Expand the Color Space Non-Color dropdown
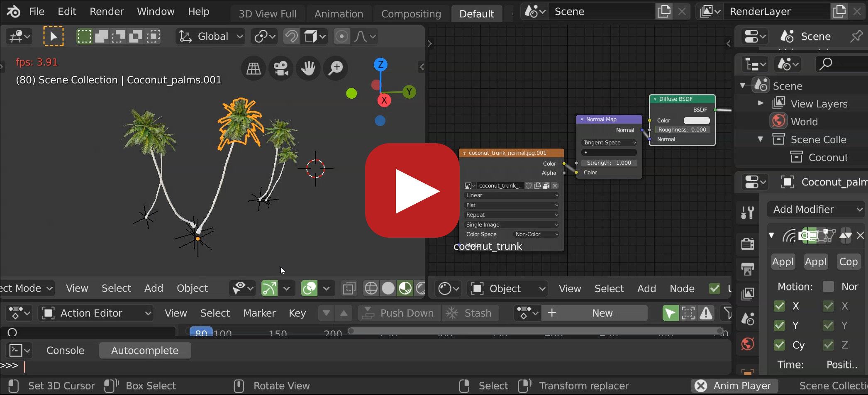Image resolution: width=868 pixels, height=395 pixels. [x=536, y=234]
